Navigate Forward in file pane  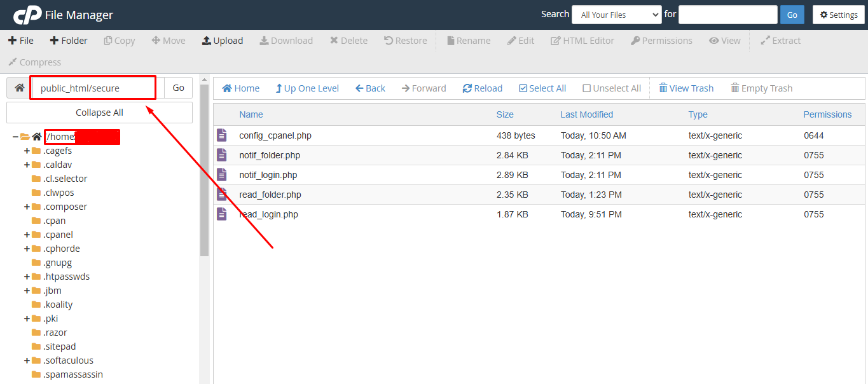click(424, 88)
